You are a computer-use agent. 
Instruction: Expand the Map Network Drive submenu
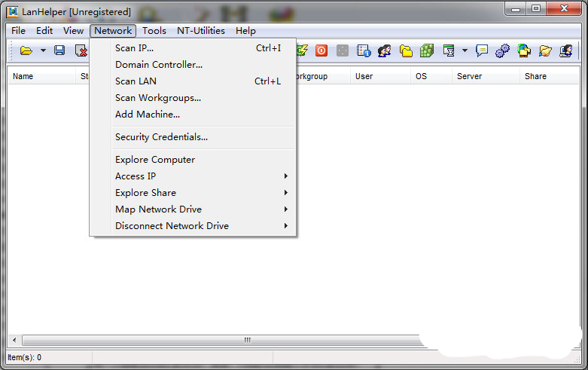coord(193,209)
